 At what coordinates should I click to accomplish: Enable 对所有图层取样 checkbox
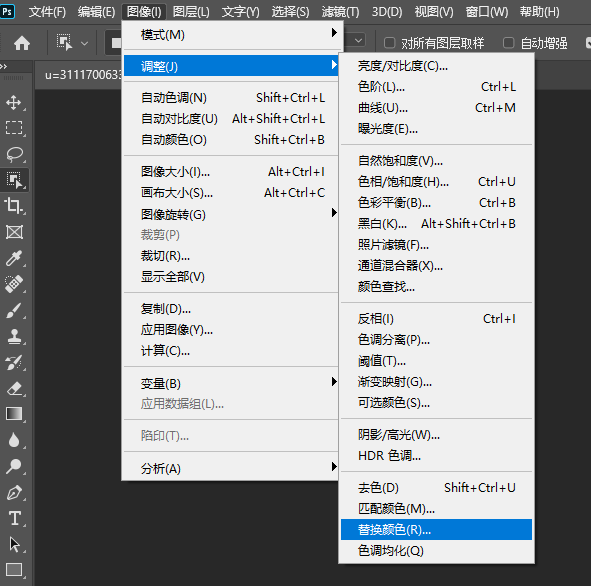tap(389, 43)
